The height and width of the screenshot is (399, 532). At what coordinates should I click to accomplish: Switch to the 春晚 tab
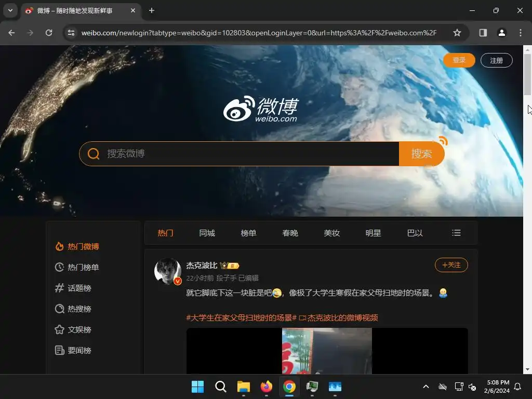(x=290, y=233)
